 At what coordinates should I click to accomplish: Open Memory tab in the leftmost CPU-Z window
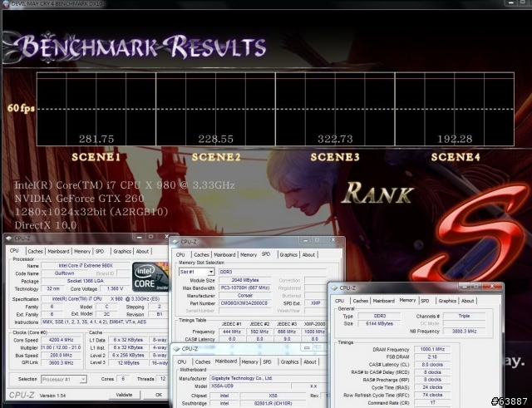(x=82, y=251)
